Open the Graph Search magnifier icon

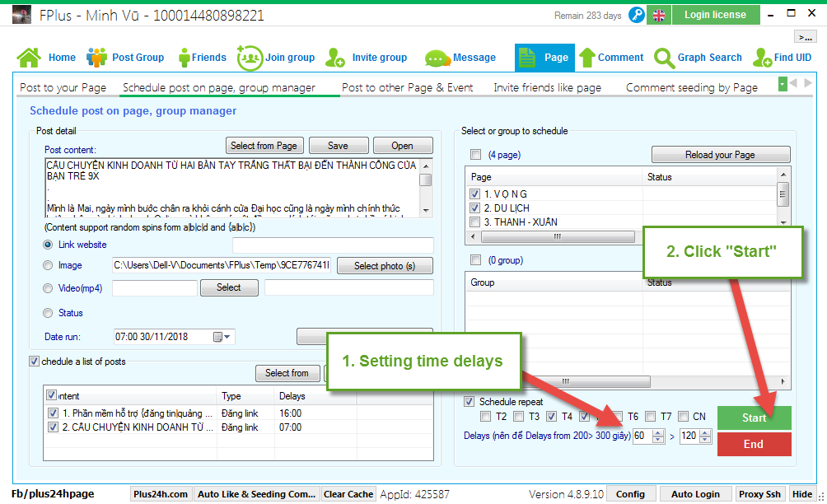point(664,58)
